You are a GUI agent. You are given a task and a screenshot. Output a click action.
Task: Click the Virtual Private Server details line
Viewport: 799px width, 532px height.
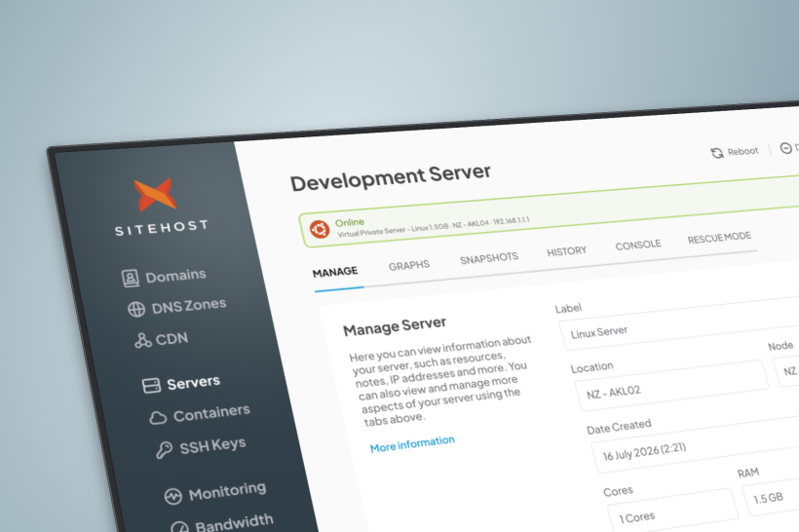coord(434,227)
